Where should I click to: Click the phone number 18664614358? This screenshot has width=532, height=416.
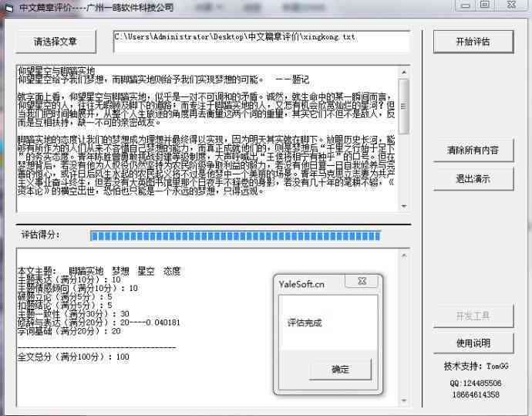coord(476,394)
